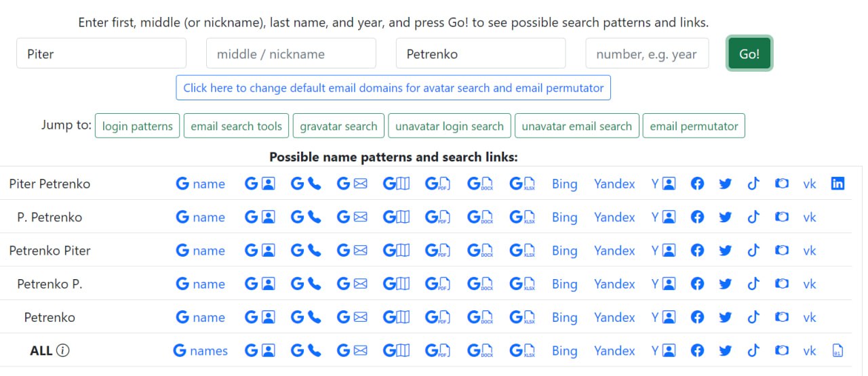Open Google phone search for Piter Petrenko
Viewport: 868px width, 376px height.
pos(306,184)
